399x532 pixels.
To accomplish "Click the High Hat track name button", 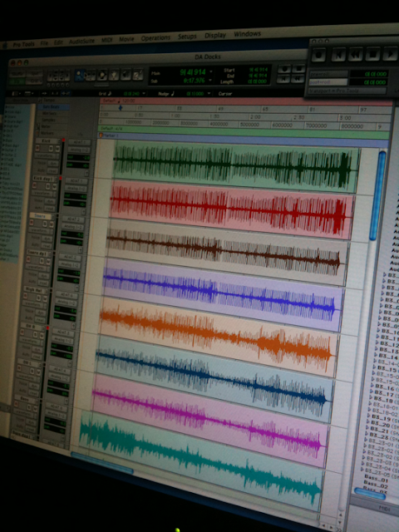I will click(x=34, y=290).
